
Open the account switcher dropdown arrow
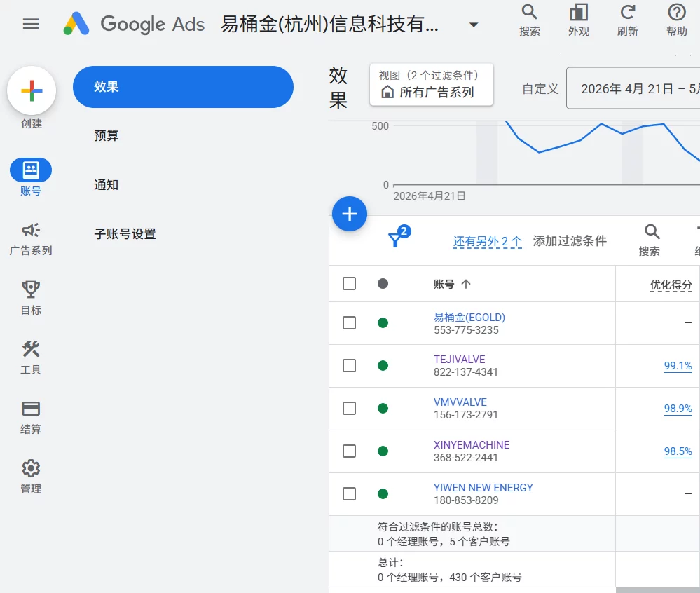pos(474,25)
